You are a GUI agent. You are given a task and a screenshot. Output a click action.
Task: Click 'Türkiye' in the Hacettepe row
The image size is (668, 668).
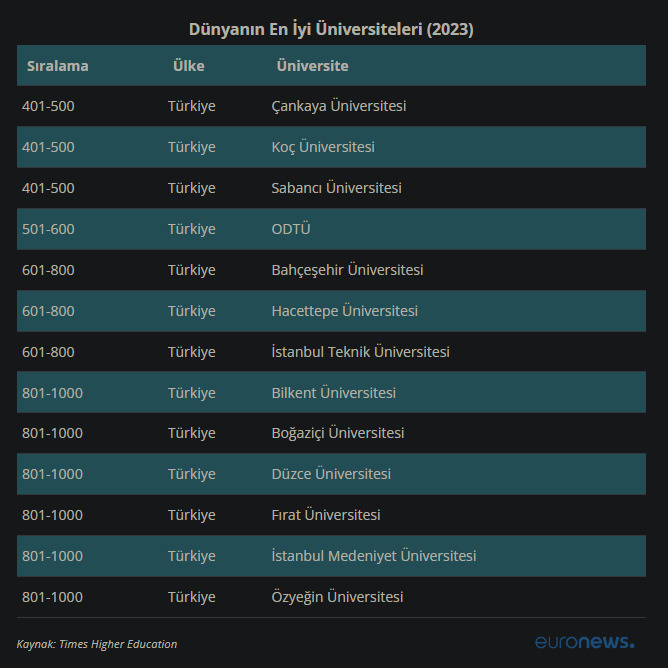(192, 311)
